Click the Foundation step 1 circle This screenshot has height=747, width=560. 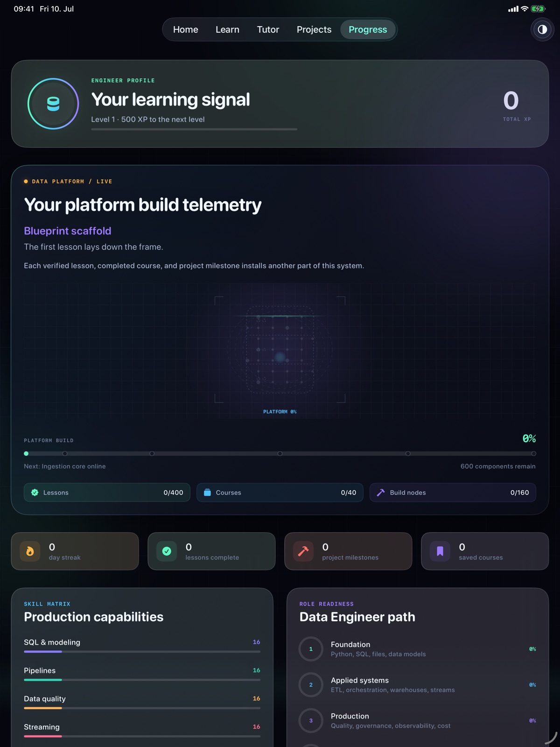[311, 649]
